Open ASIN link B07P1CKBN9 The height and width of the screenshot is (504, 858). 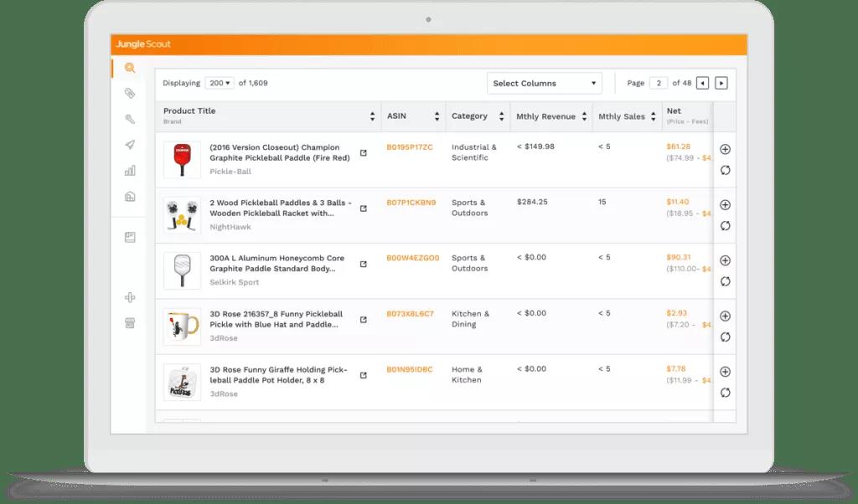pyautogui.click(x=411, y=203)
